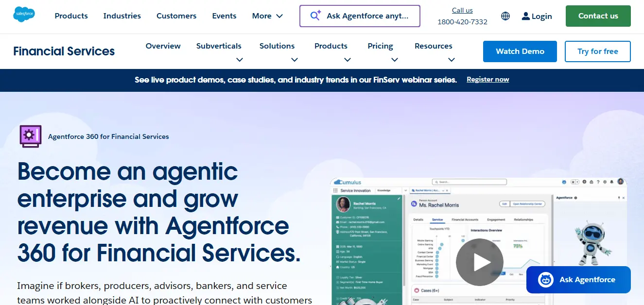Screen dimensions: 644x305
Task: Open the Pricing dropdown chevron
Action: click(x=395, y=59)
